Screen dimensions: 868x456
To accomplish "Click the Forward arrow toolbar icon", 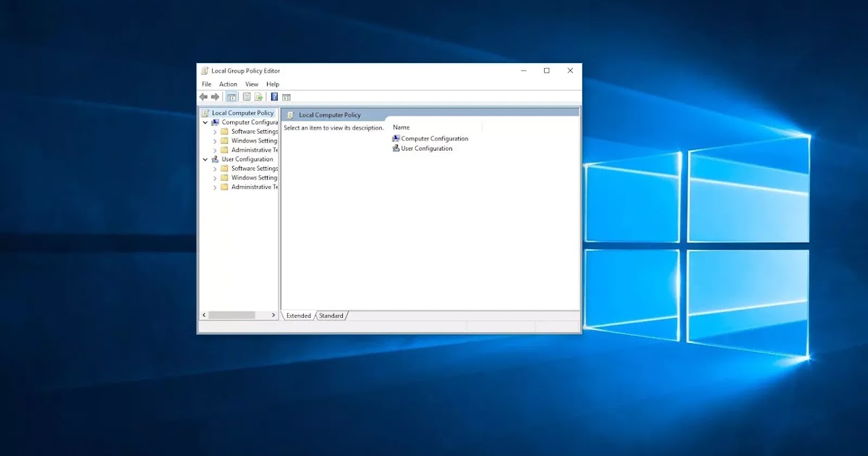I will [215, 97].
